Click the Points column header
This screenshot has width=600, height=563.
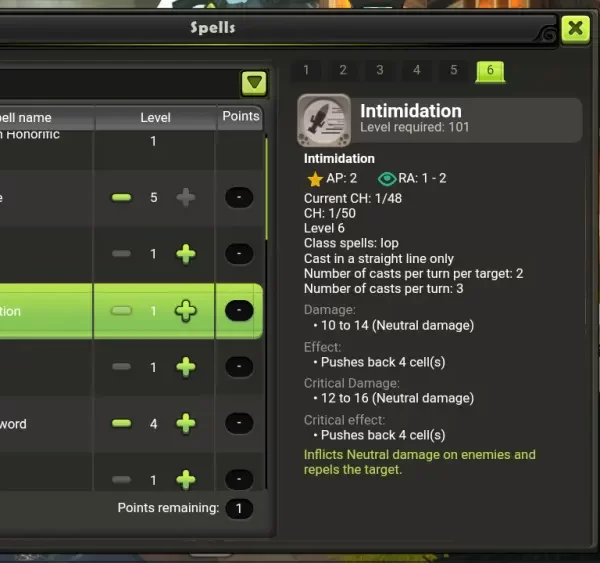[x=240, y=117]
